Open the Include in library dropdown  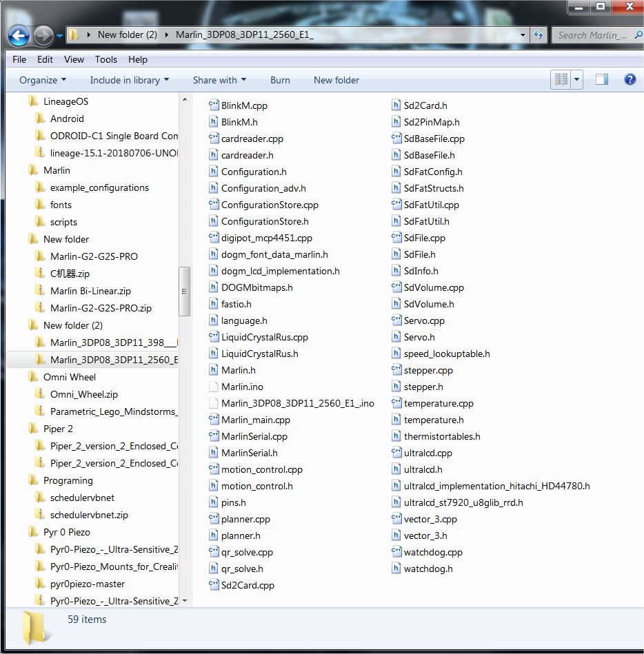129,80
